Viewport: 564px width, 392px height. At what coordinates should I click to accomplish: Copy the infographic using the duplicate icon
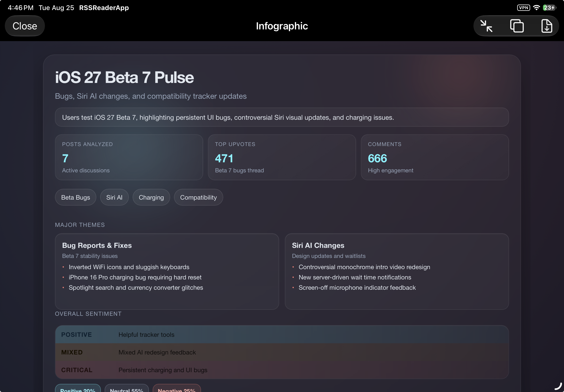tap(517, 26)
